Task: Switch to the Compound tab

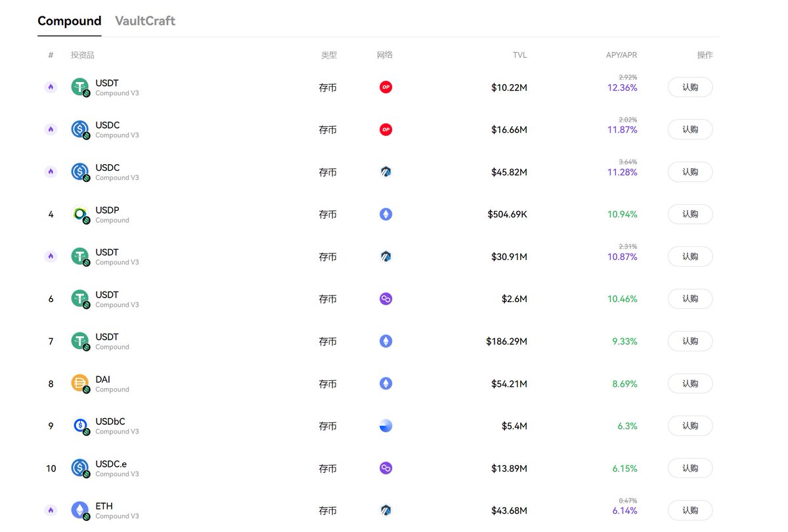Action: click(x=70, y=20)
